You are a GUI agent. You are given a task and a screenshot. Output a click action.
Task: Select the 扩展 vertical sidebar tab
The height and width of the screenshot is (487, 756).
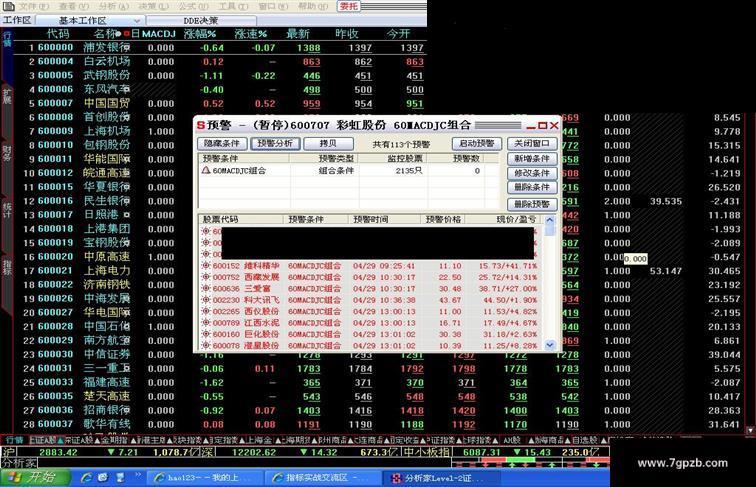tap(7, 96)
